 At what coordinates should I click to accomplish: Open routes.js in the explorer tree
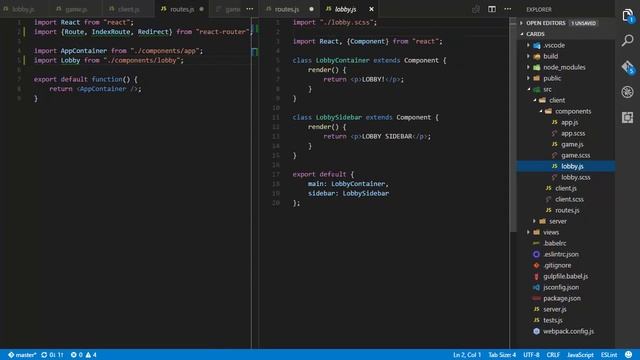(566, 210)
